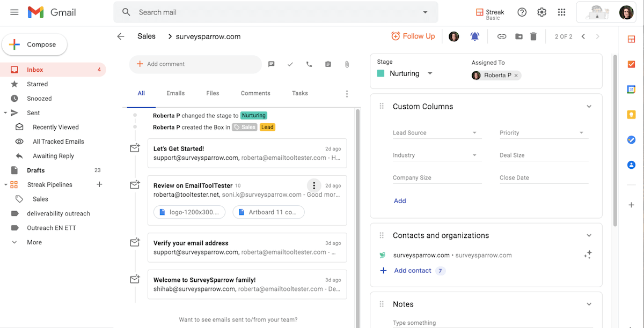Screen dimensions: 644x328
Task: Open Google Calendar side panel icon
Action: coord(631,90)
